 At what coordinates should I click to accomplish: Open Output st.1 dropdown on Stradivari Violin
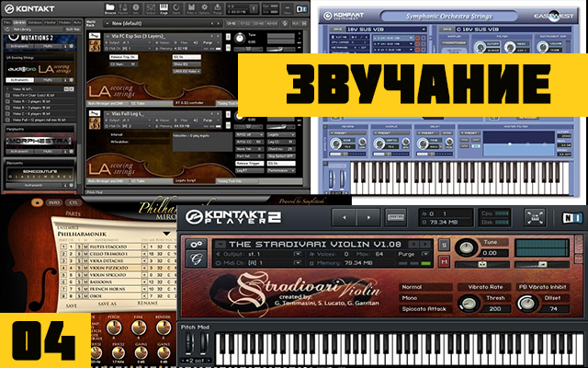[298, 254]
